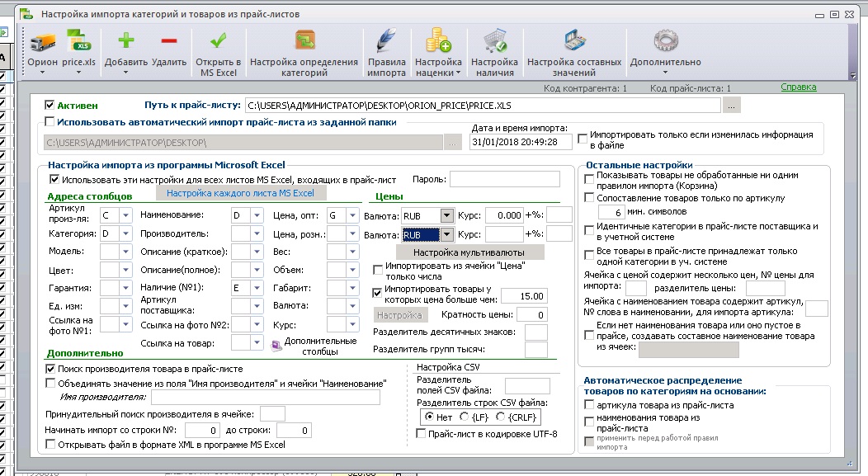868x476 pixels.
Task: Open Настройка определения категорий icon
Action: click(x=304, y=41)
